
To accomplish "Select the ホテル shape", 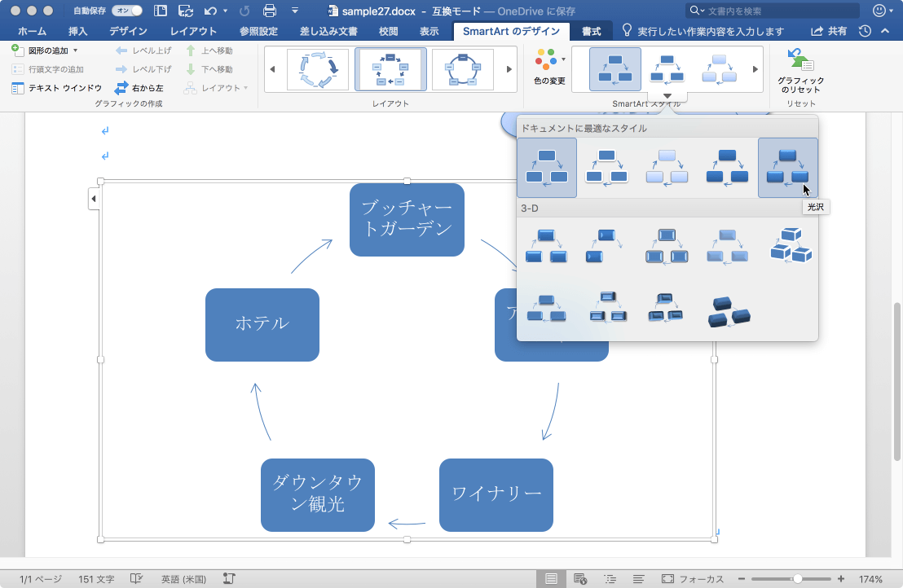I will click(x=262, y=324).
